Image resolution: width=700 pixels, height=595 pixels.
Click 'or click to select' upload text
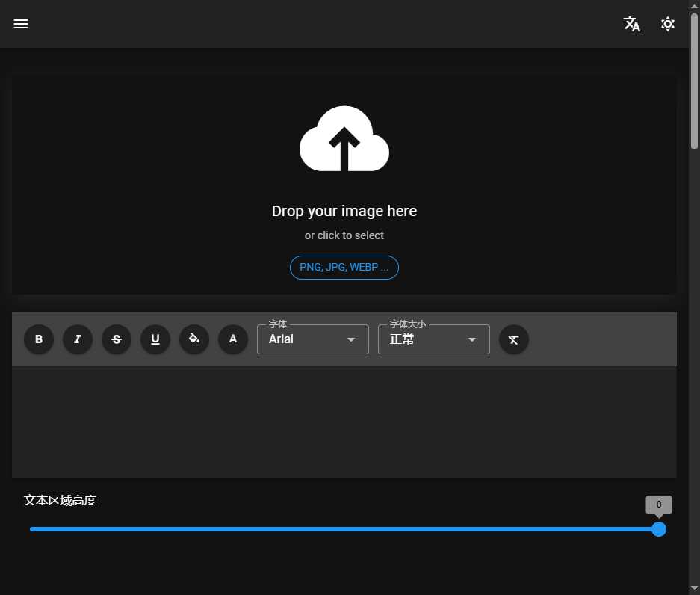(x=344, y=235)
